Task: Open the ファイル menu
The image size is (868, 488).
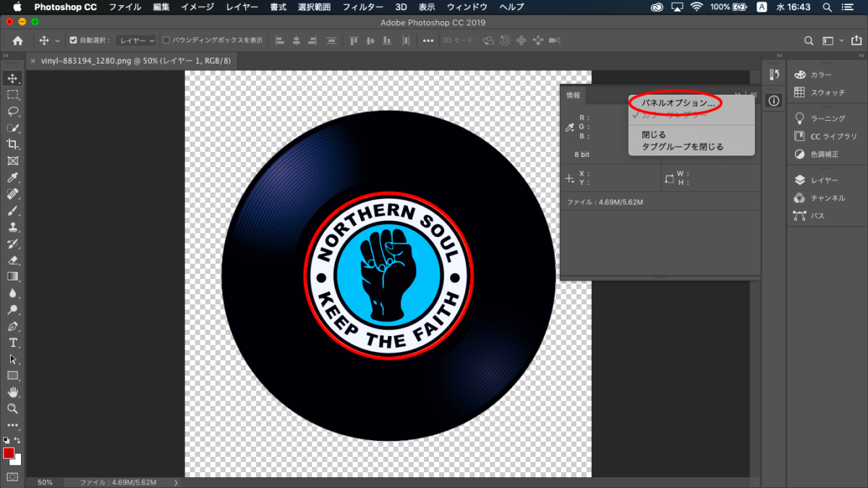Action: point(124,7)
